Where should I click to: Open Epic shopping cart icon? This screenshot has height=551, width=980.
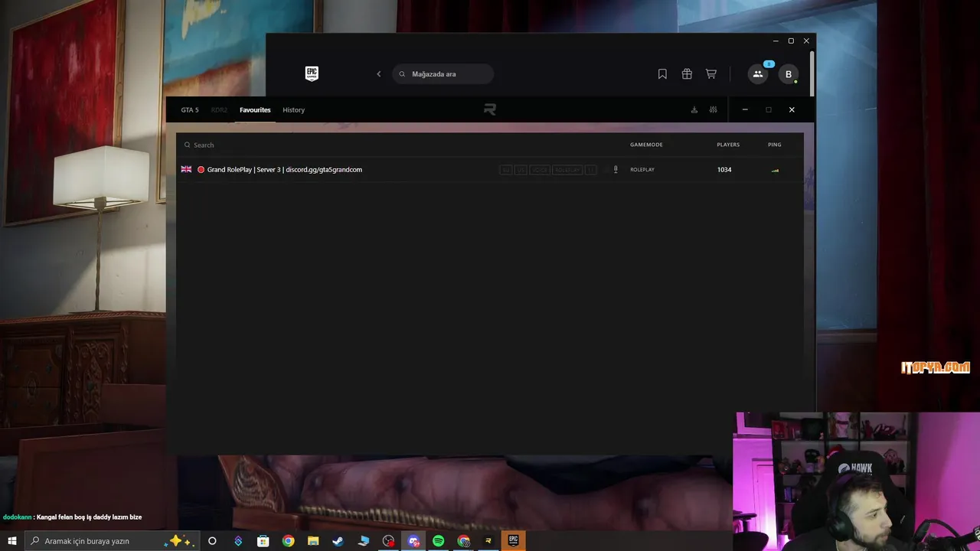tap(711, 74)
